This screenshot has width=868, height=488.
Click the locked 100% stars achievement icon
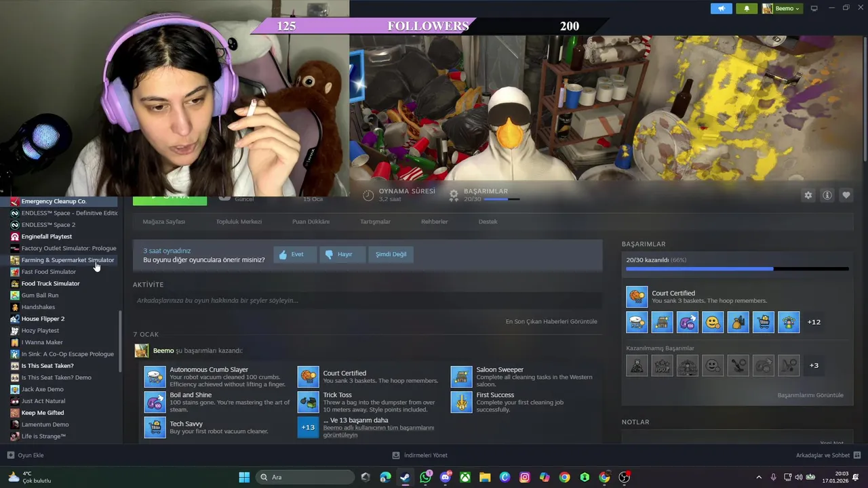pos(663,365)
